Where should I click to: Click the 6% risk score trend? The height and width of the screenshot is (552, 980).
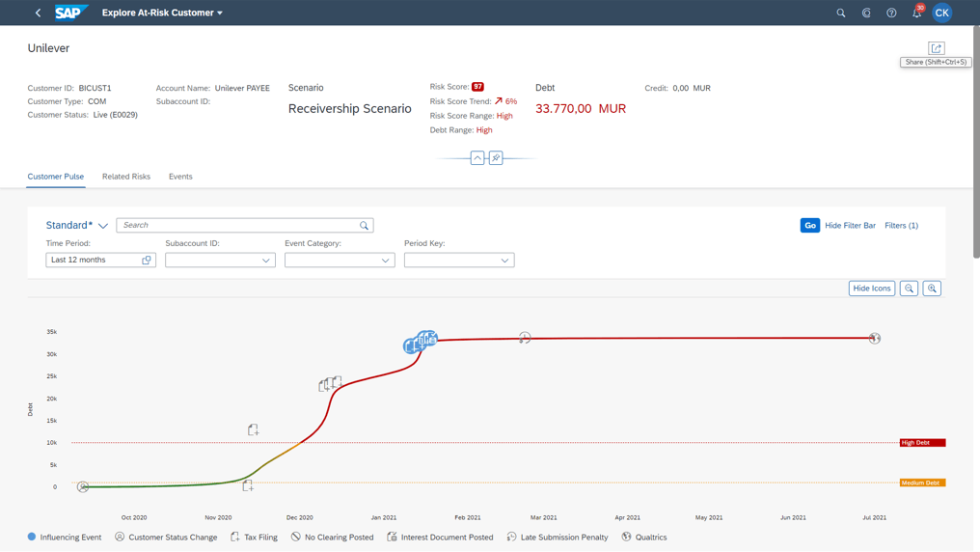click(x=506, y=101)
